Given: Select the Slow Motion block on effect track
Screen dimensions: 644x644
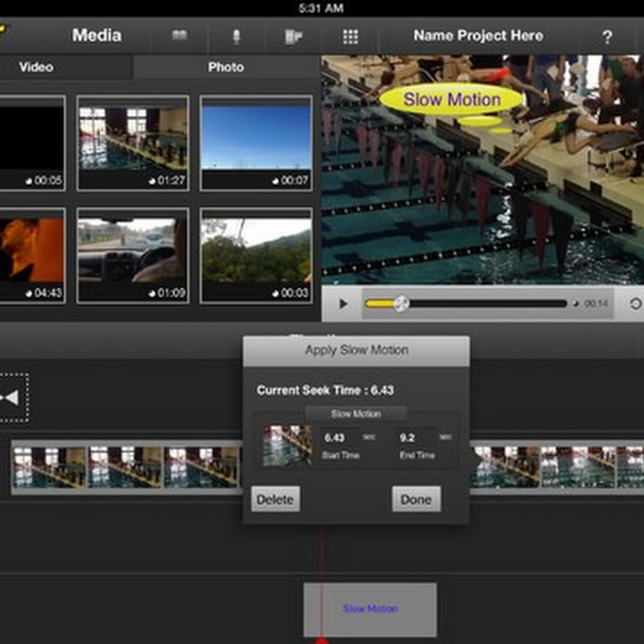Looking at the screenshot, I should [x=369, y=609].
